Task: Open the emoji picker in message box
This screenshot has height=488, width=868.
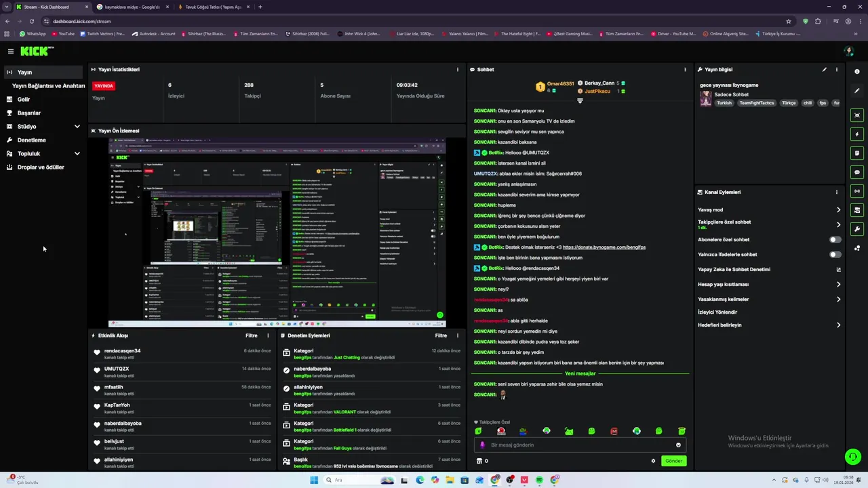Action: coord(678,445)
